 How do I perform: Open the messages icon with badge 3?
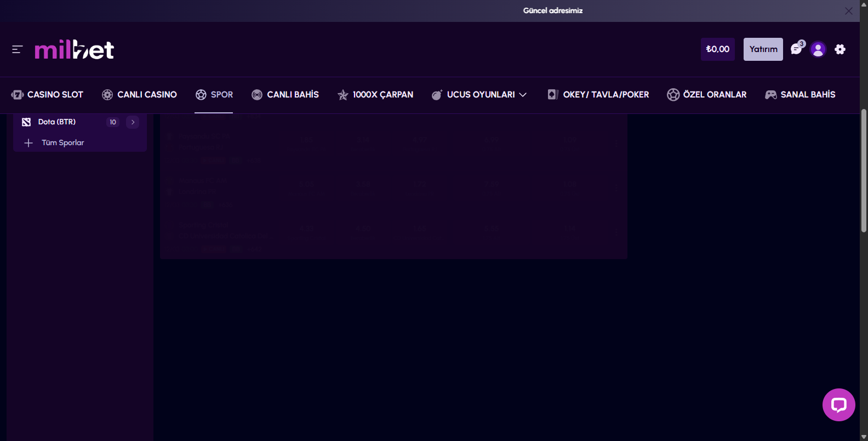(797, 49)
